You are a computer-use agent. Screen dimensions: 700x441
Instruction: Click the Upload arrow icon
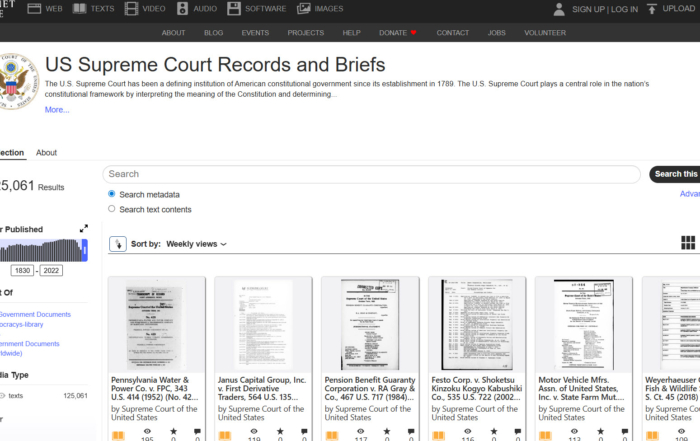(x=652, y=9)
